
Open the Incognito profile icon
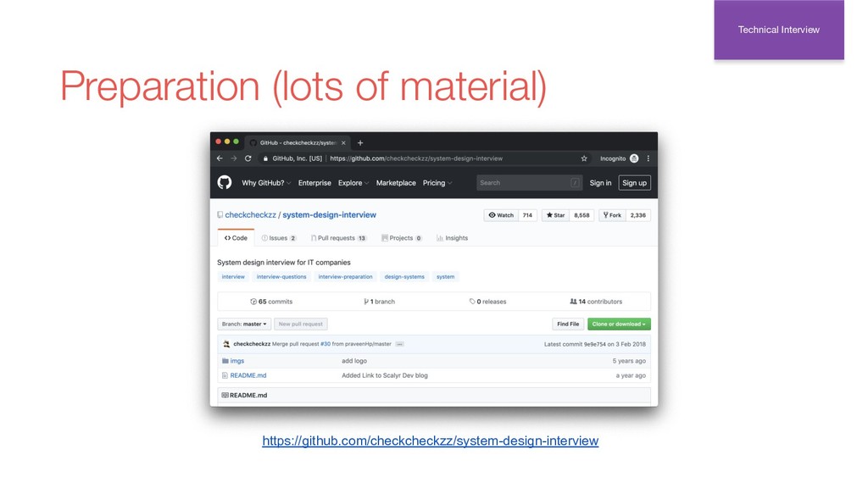click(634, 158)
